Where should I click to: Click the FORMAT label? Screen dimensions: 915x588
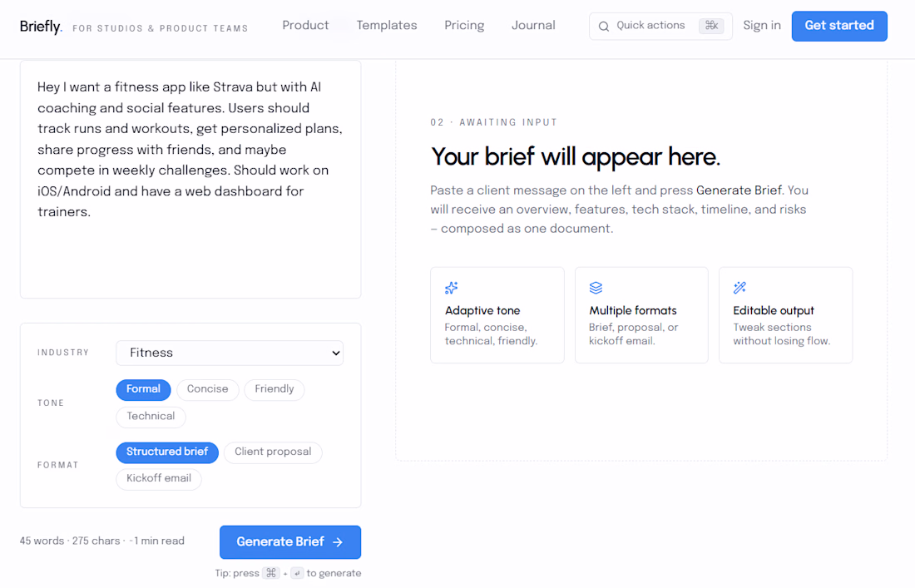57,466
